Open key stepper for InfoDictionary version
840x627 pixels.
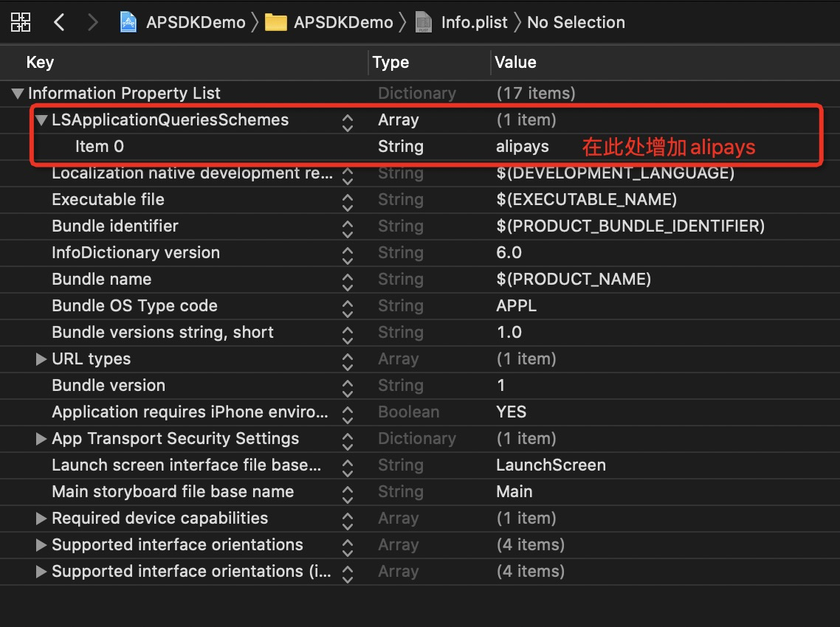tap(348, 256)
